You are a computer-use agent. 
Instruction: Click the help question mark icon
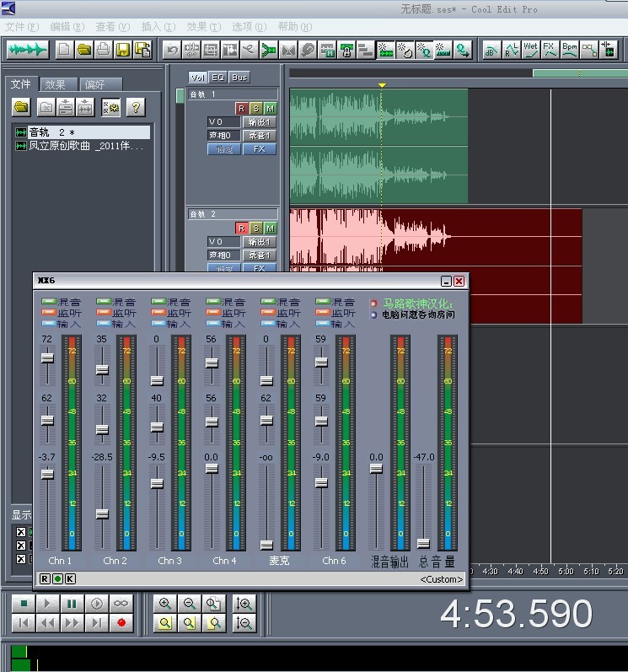coord(135,107)
